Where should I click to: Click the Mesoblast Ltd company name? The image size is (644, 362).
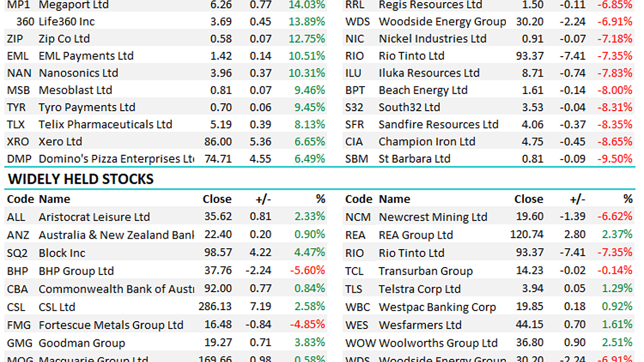[75, 90]
